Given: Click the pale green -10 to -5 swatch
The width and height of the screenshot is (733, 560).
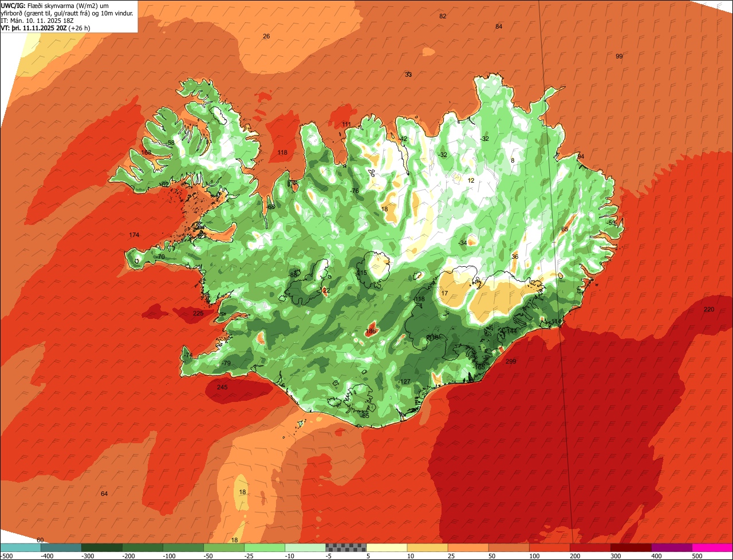Looking at the screenshot, I should click(x=305, y=547).
